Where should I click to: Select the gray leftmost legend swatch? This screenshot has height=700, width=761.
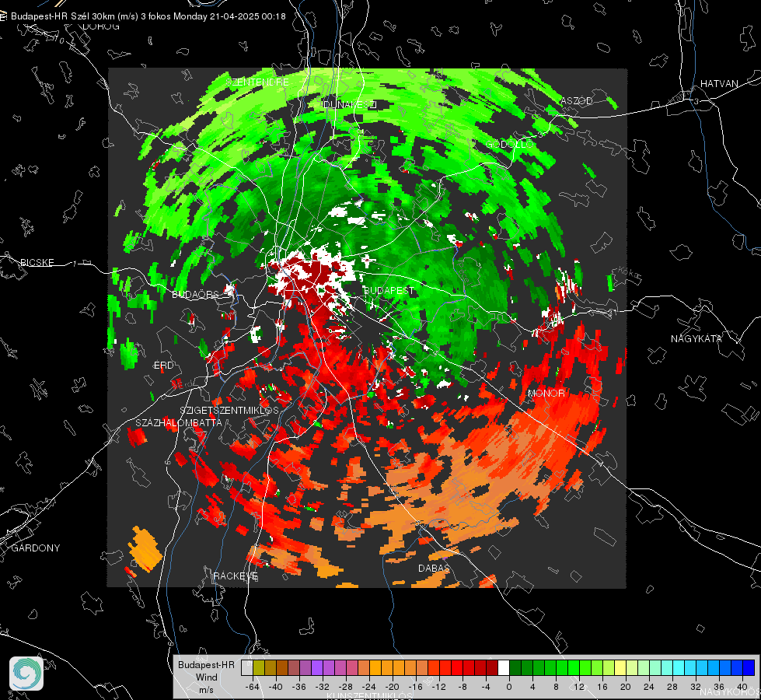pos(247,667)
